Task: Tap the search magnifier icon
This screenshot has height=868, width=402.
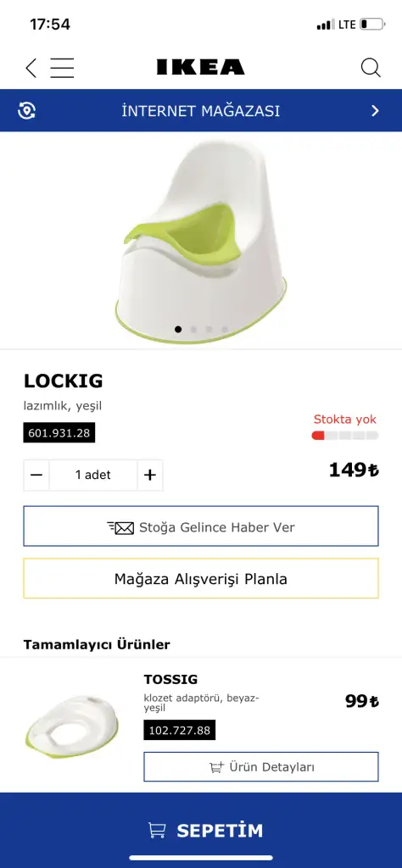Action: pos(371,68)
